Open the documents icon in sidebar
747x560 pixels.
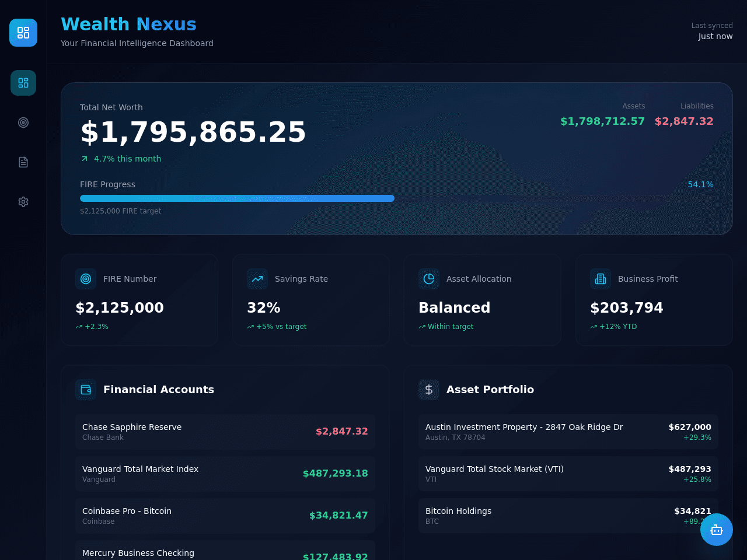coord(23,162)
